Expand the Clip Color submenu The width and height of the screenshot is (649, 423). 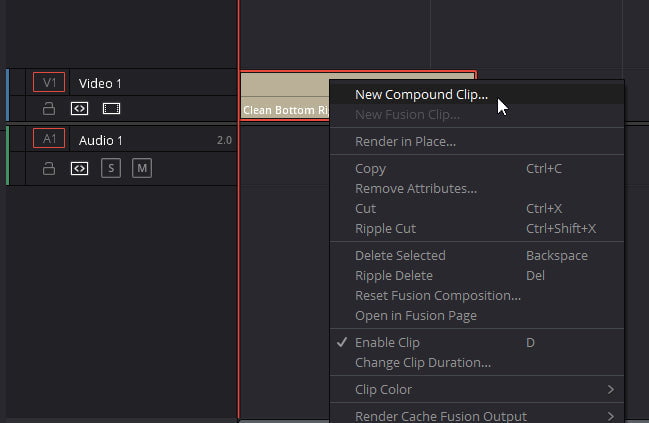(477, 389)
